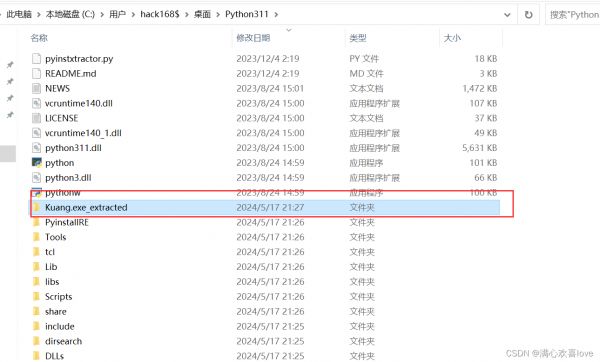Click the Python311 breadcrumb segment

coord(247,15)
